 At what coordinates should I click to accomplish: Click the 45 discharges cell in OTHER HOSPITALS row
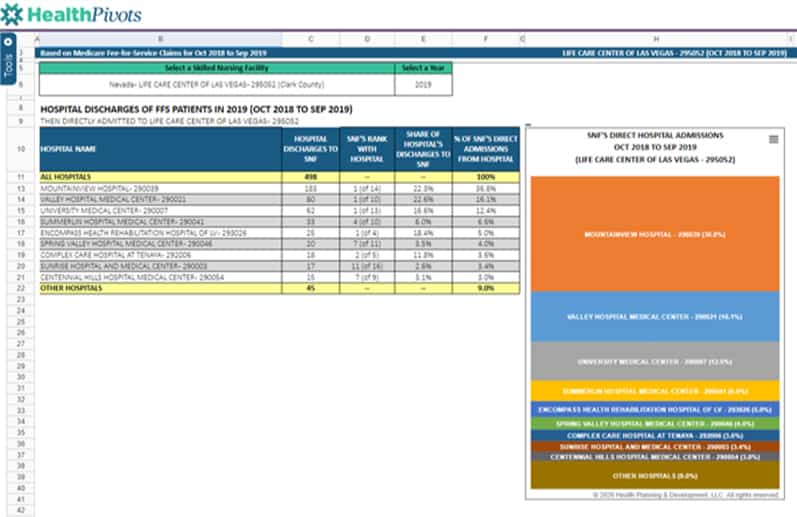[x=311, y=288]
